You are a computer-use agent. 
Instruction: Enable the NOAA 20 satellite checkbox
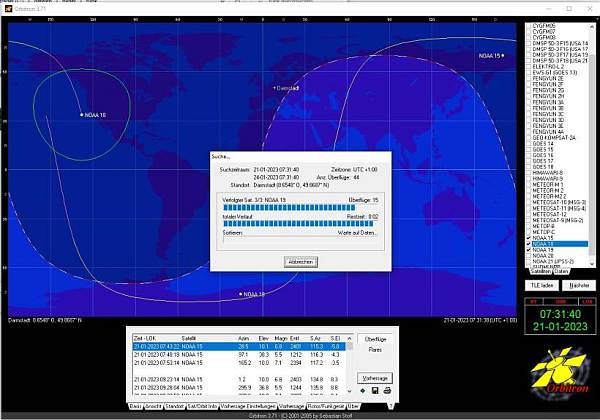(529, 256)
